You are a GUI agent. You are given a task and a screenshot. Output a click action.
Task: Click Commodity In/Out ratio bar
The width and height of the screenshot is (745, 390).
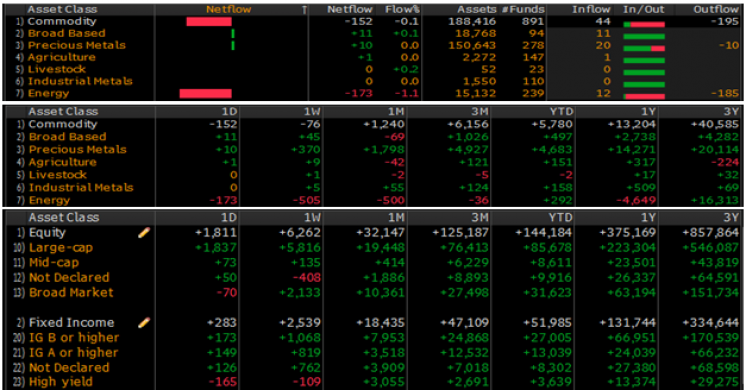click(644, 25)
